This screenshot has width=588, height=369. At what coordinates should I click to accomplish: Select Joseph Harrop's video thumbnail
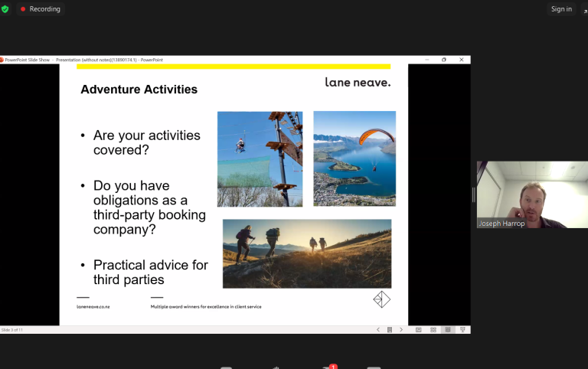pyautogui.click(x=532, y=194)
